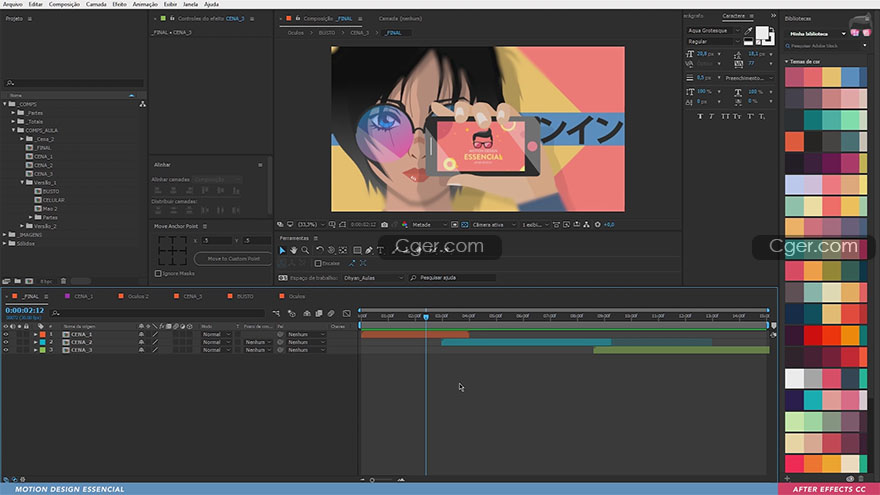Click the white fill color swatch

[x=762, y=34]
